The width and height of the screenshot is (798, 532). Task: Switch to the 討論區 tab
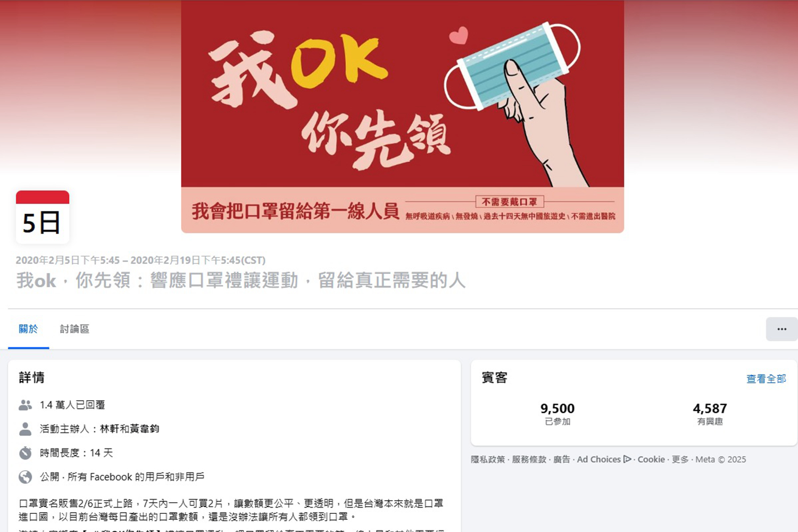click(x=74, y=329)
